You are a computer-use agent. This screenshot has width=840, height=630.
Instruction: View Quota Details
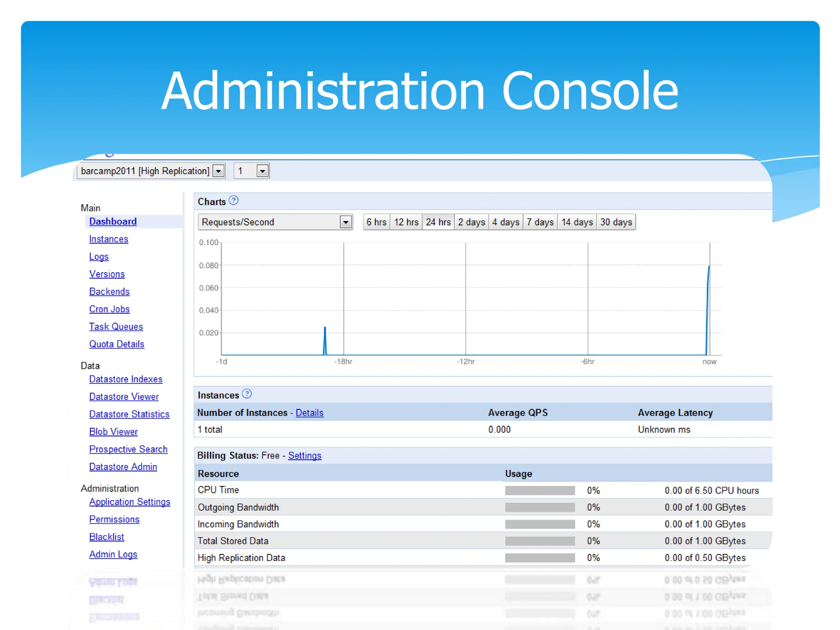coord(117,344)
